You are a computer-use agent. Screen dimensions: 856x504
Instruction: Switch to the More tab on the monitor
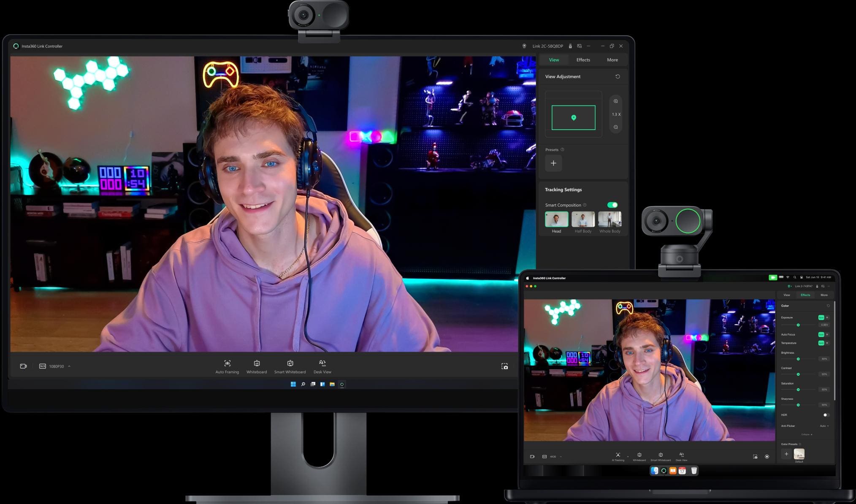pyautogui.click(x=612, y=60)
